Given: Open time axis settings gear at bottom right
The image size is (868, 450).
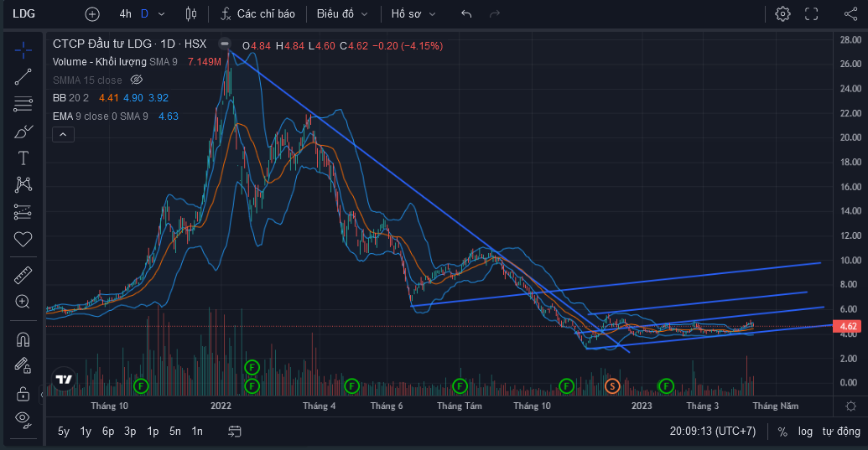Looking at the screenshot, I should coord(851,406).
